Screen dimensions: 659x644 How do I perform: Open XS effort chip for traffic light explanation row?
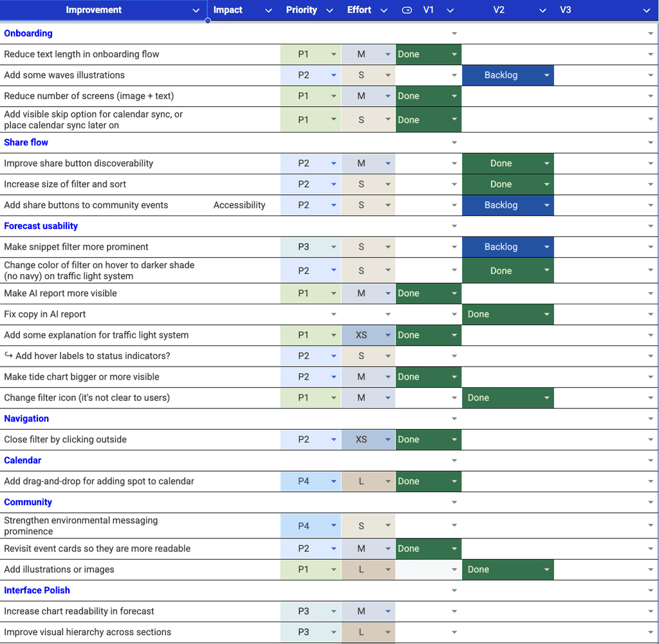point(368,335)
